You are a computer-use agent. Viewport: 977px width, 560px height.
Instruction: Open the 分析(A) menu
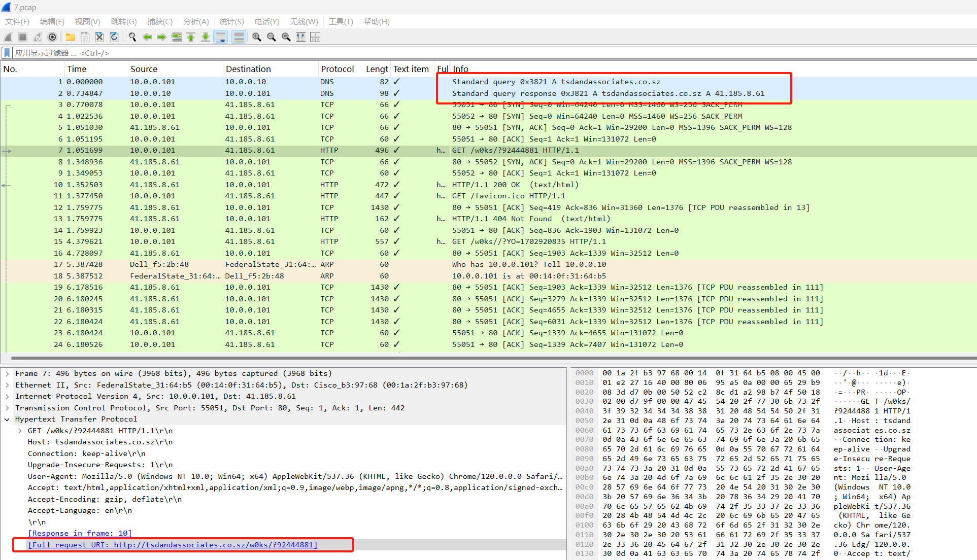(196, 21)
